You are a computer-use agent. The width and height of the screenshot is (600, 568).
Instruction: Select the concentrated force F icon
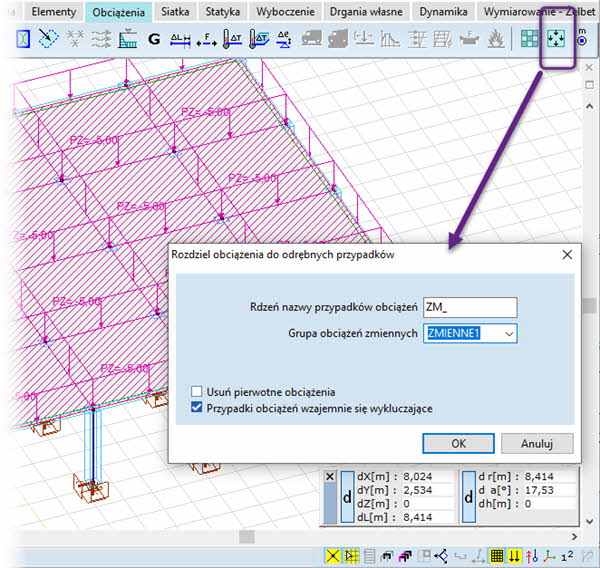click(207, 41)
